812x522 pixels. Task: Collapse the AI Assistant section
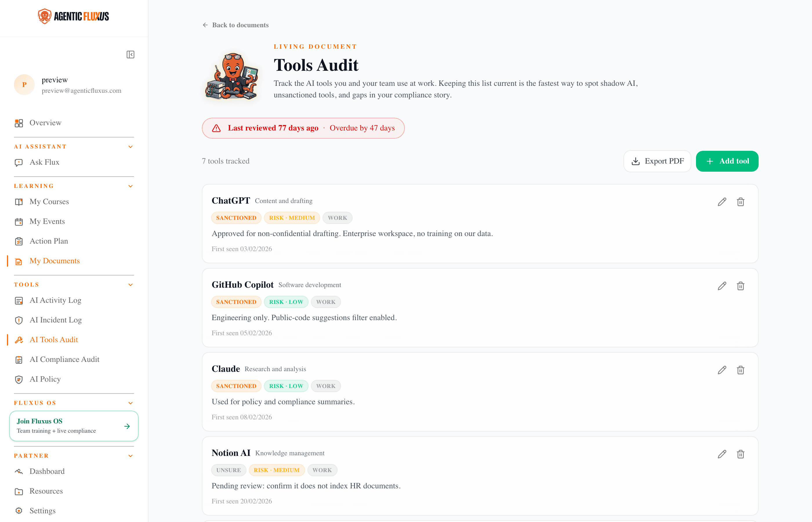(x=130, y=147)
